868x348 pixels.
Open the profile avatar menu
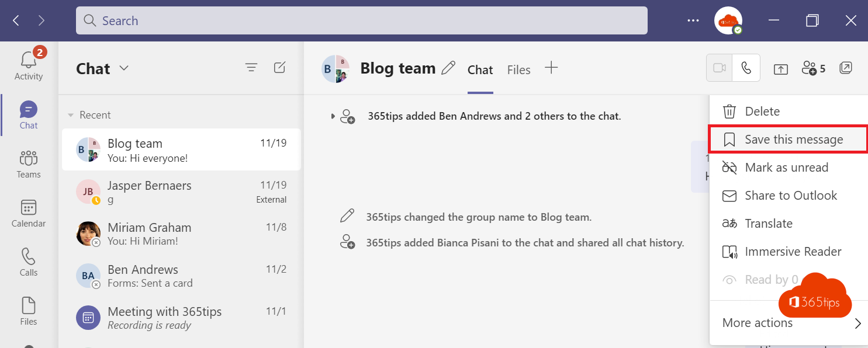tap(728, 20)
